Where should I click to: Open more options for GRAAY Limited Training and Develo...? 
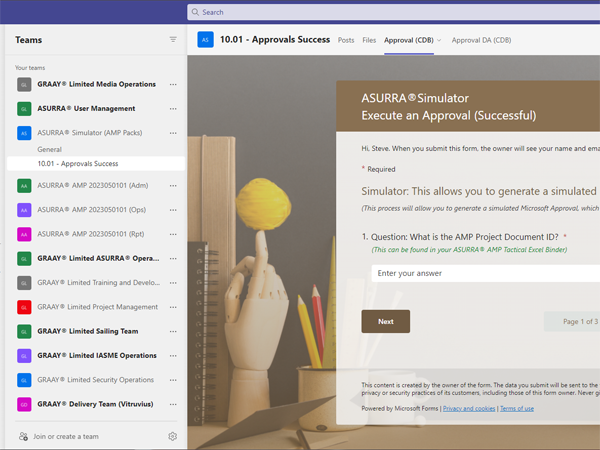[173, 283]
